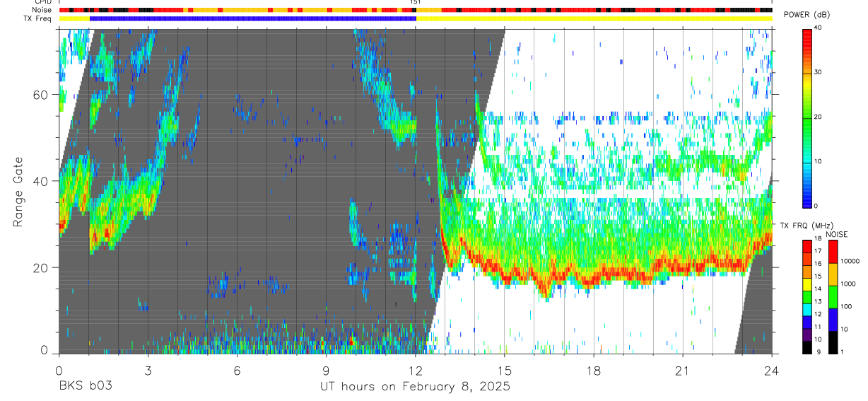Click the '10000' label on NOISE legend
Image resolution: width=868 pixels, height=401 pixels.
(x=850, y=262)
